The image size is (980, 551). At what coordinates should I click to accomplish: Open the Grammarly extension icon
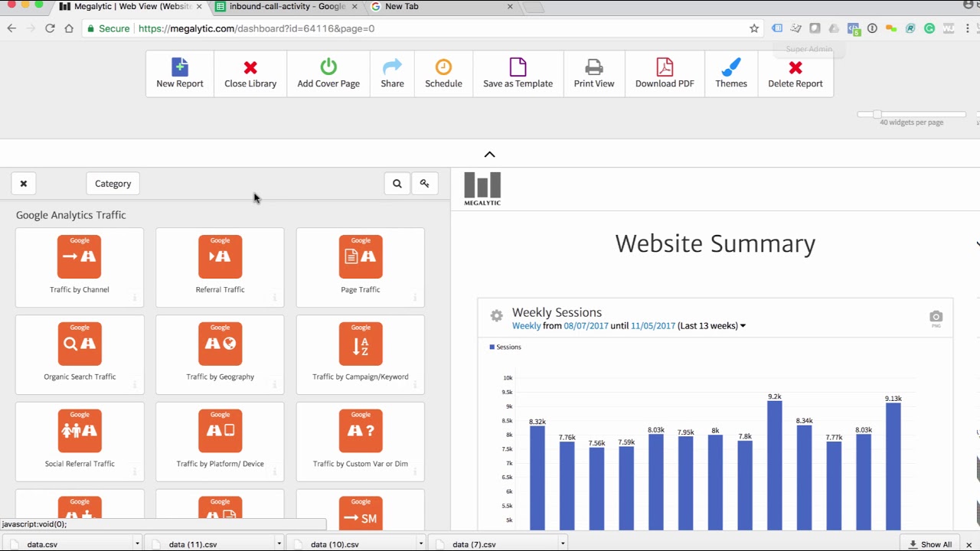click(x=929, y=28)
